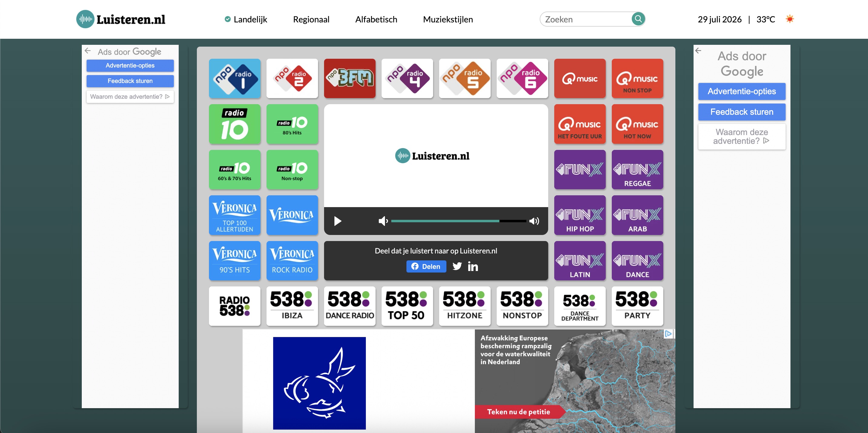Click the '33°C' temperature text
The image size is (868, 433).
(766, 20)
